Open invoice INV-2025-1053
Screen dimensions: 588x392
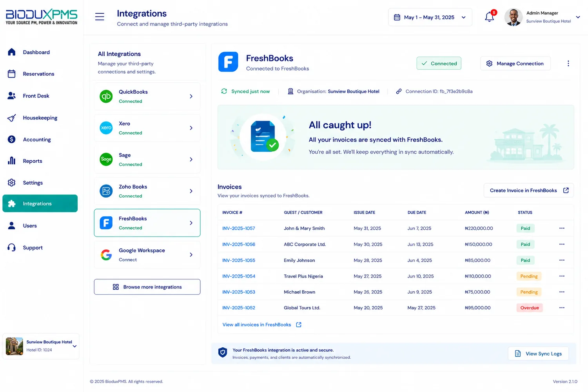239,292
